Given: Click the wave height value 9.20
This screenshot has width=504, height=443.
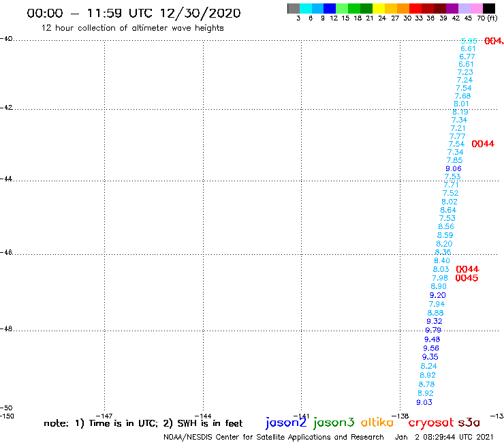Looking at the screenshot, I should 437,295.
